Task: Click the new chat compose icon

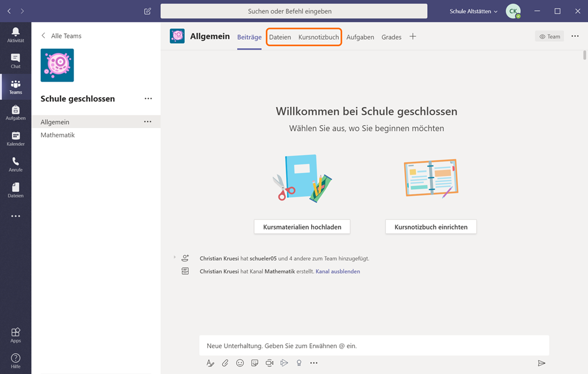Action: (x=148, y=11)
